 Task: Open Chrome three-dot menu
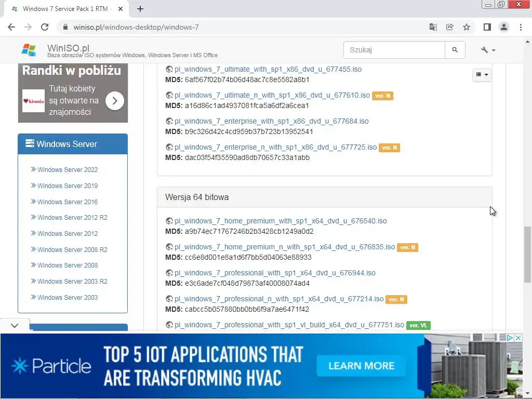pos(521,27)
